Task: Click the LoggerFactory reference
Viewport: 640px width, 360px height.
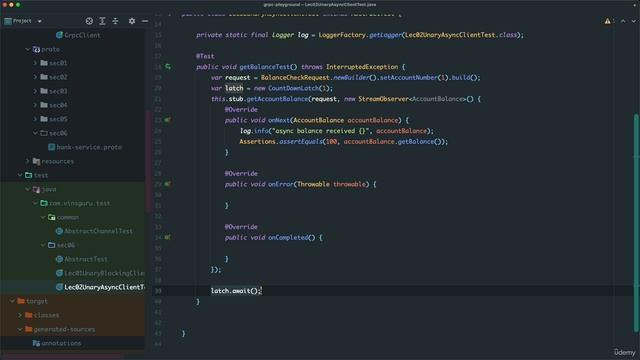Action: click(x=342, y=35)
